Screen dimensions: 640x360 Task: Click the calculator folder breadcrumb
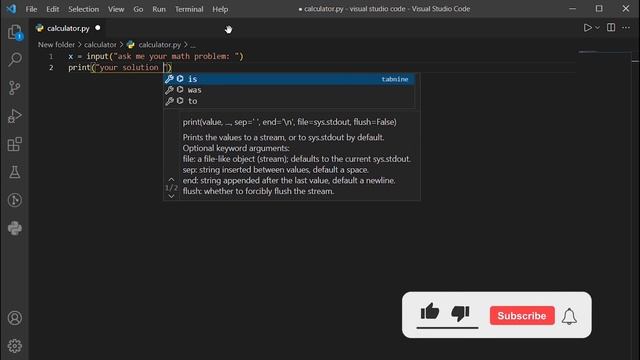pos(100,44)
